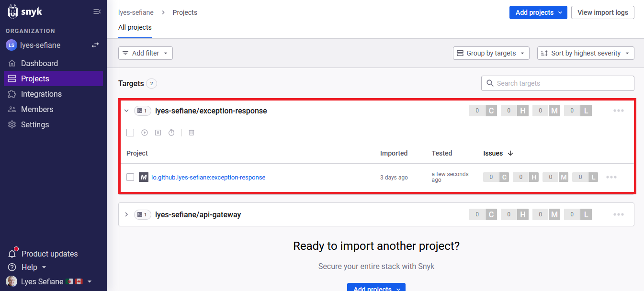Click CLI badge icon of api-gateway
The image size is (644, 291).
tap(143, 214)
